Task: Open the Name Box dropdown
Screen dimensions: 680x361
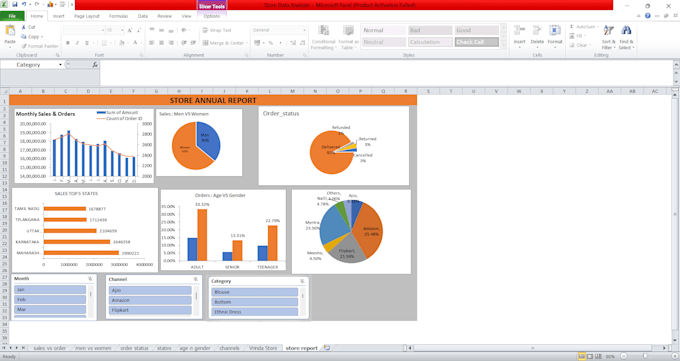Action: 60,65
